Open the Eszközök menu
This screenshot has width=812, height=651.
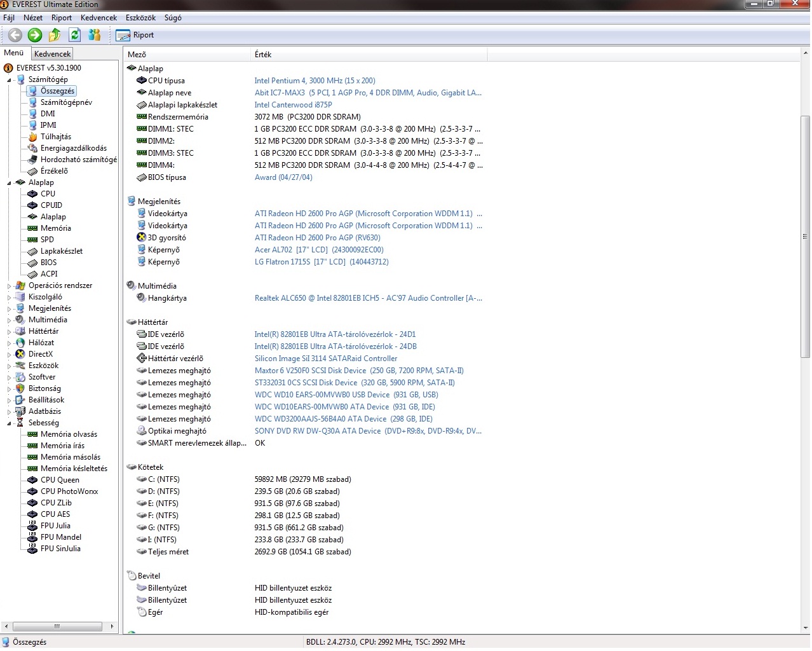pos(140,18)
